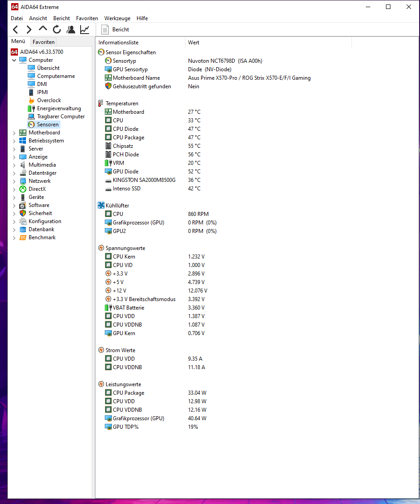Select the IPMI tree item

[x=43, y=92]
